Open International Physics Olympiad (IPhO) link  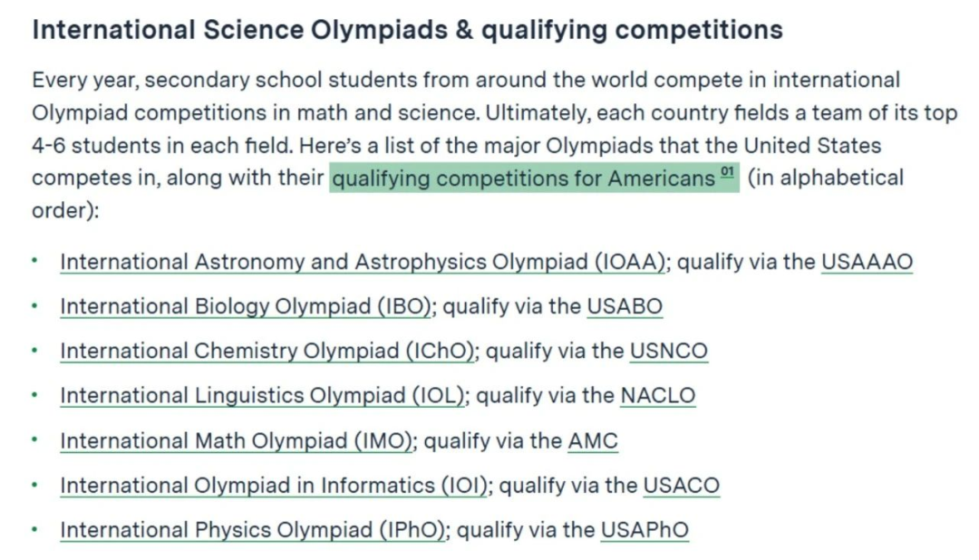253,530
